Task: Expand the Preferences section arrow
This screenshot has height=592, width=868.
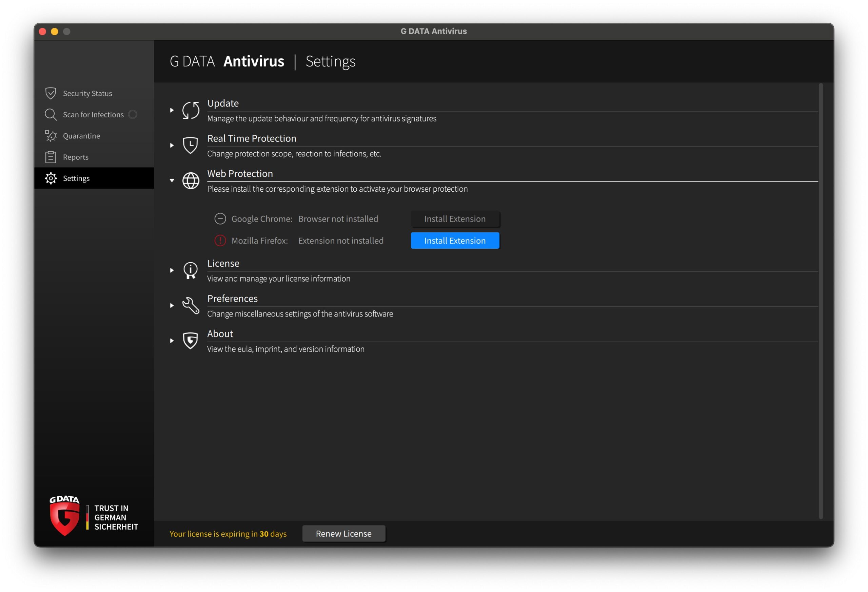Action: (x=172, y=305)
